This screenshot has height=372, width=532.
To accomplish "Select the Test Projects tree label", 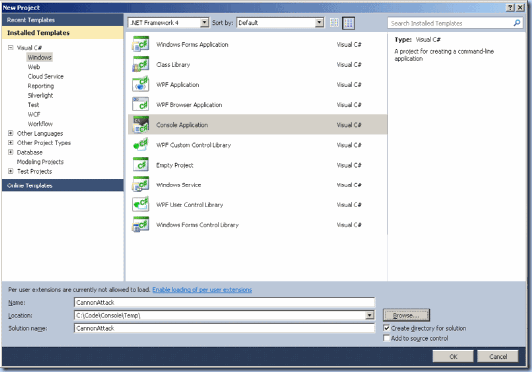I will (34, 171).
